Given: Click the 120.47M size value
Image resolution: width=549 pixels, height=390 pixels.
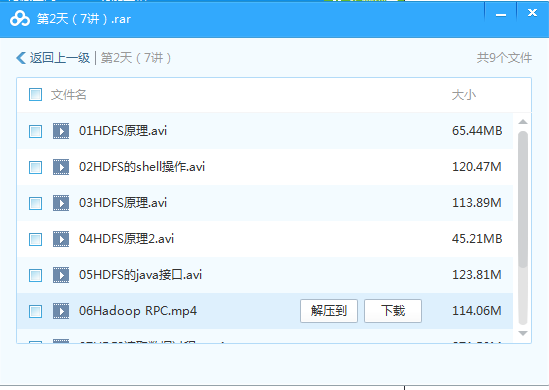Looking at the screenshot, I should pyautogui.click(x=477, y=167).
